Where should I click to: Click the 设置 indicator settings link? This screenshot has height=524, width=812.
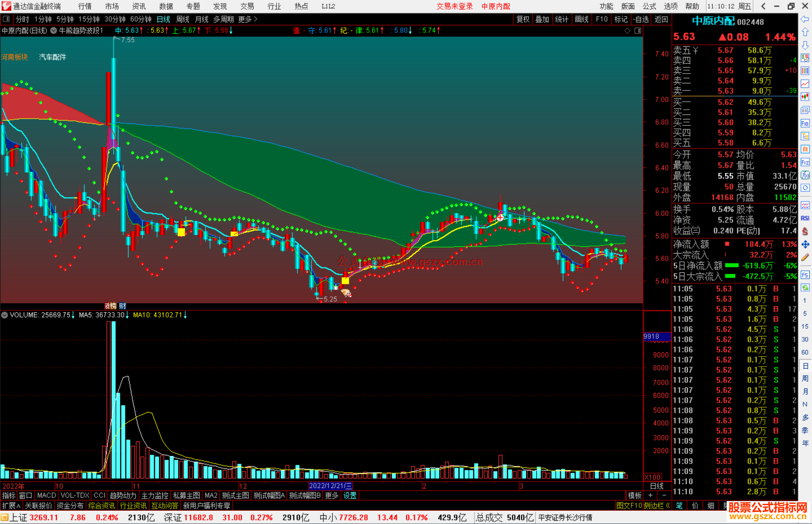pyautogui.click(x=350, y=495)
